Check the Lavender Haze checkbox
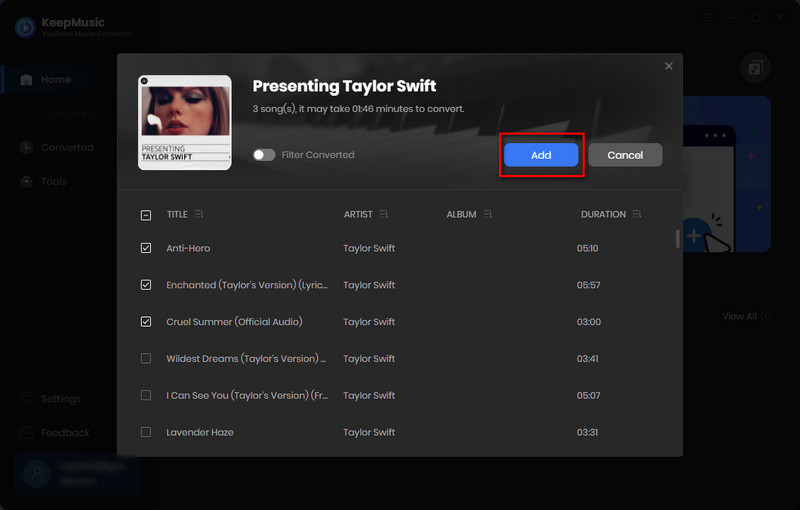The image size is (800, 510). pyautogui.click(x=146, y=432)
